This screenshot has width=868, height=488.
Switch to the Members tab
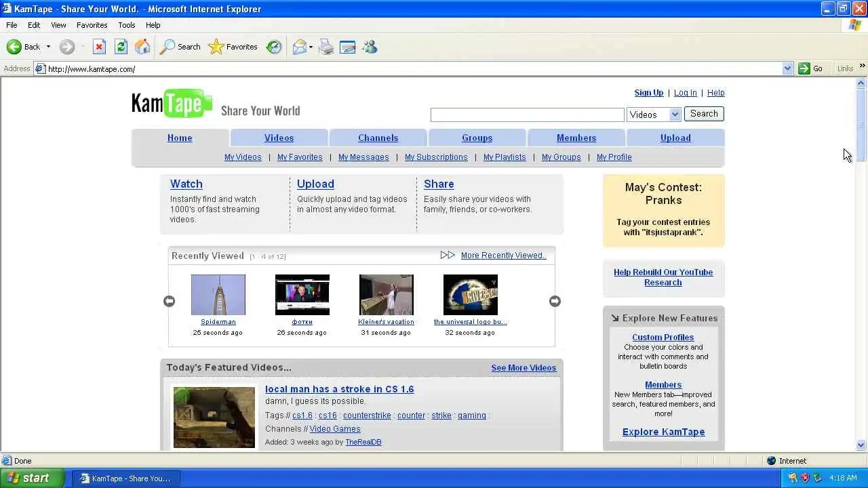(576, 138)
